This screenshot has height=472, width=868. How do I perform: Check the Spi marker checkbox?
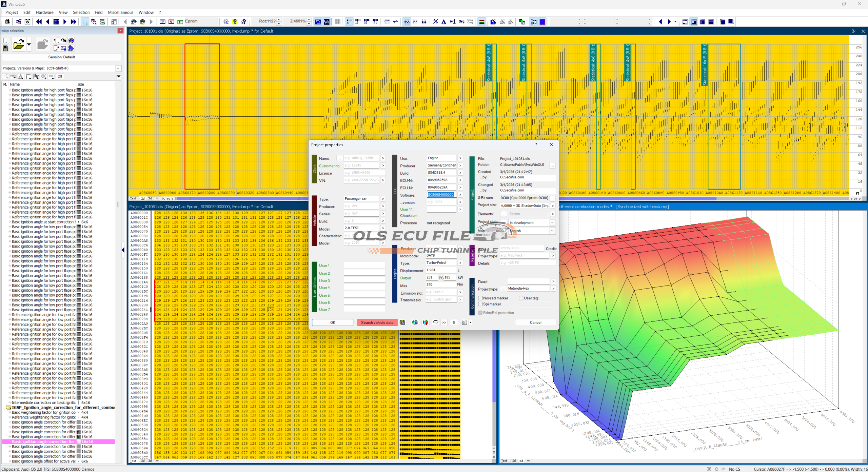click(480, 304)
